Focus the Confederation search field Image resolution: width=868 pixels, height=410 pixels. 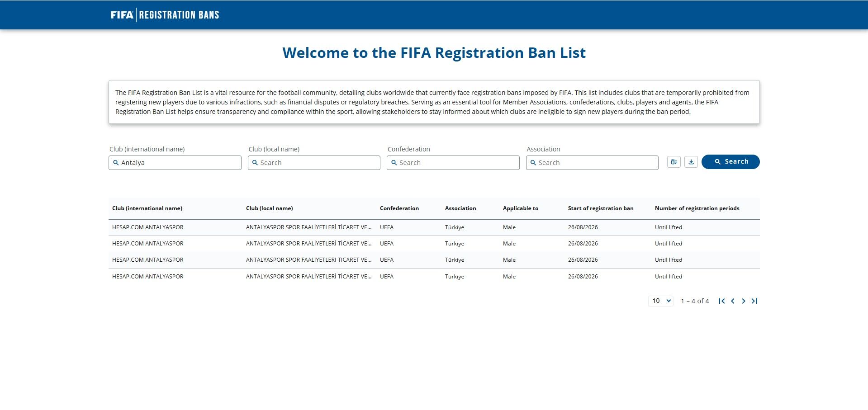pyautogui.click(x=453, y=163)
